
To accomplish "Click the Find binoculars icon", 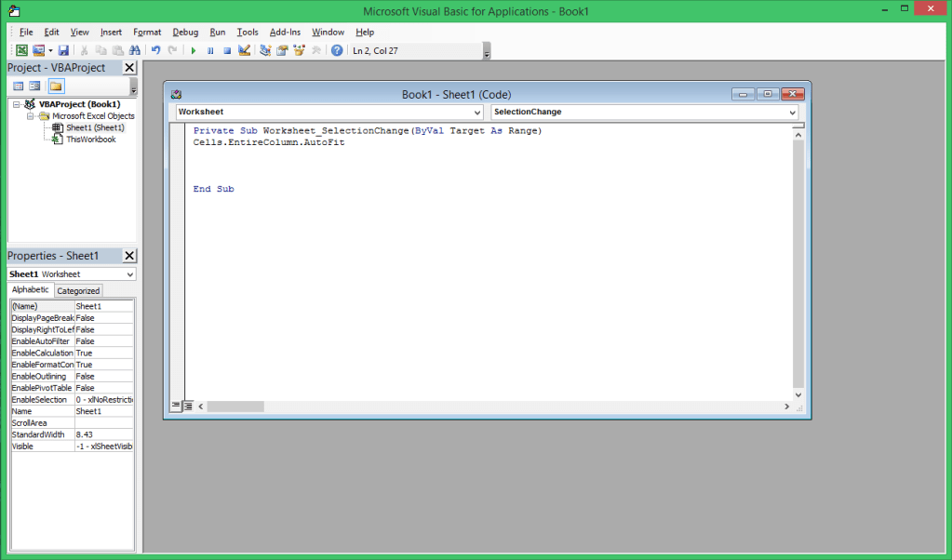I will click(135, 50).
